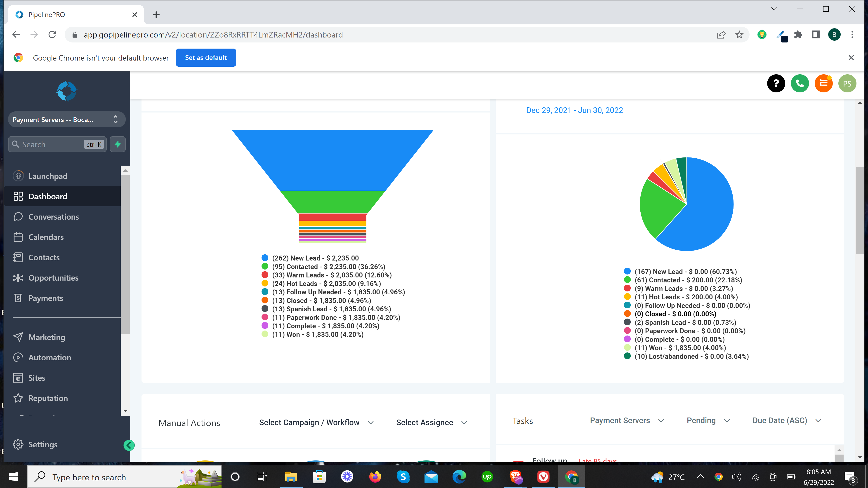Image resolution: width=868 pixels, height=488 pixels.
Task: Click the Dashboard icon in sidebar
Action: coord(18,196)
